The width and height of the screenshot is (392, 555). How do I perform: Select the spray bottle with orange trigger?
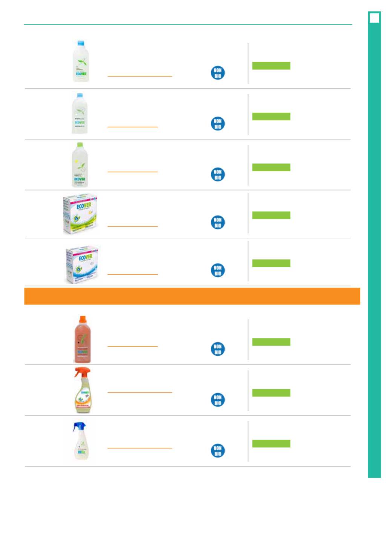83,390
